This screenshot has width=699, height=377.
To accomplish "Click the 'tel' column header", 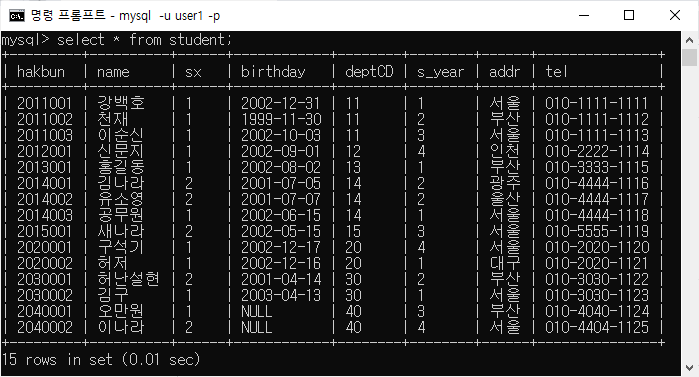I will [556, 72].
